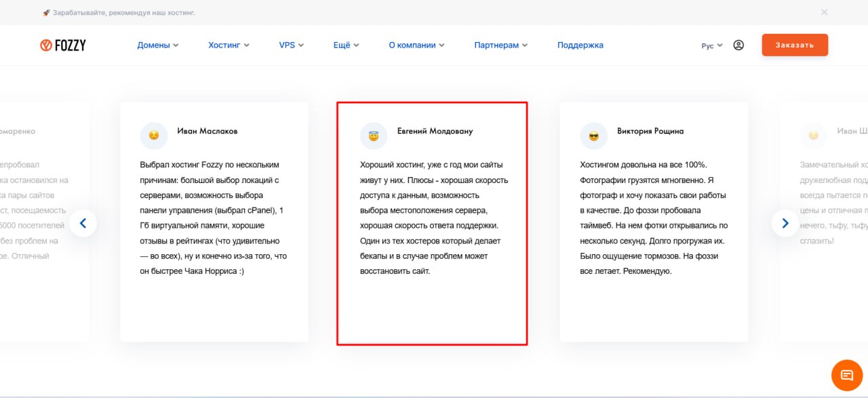
Task: Click Виктория Рощина's sunglasses emoji avatar
Action: pyautogui.click(x=594, y=136)
